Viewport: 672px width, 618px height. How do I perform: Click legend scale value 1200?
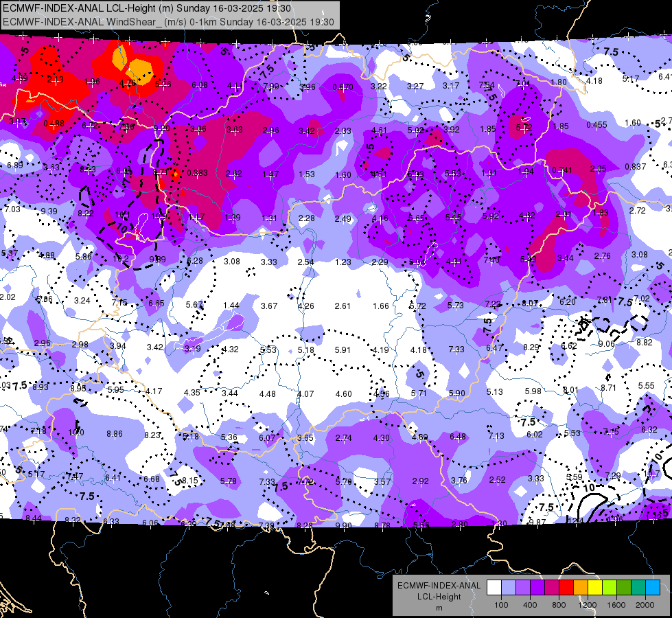coord(587,605)
